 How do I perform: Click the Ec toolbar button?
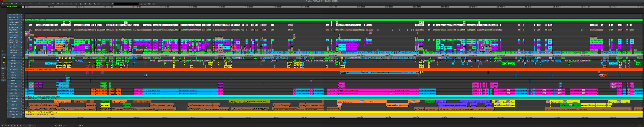[7, 4]
